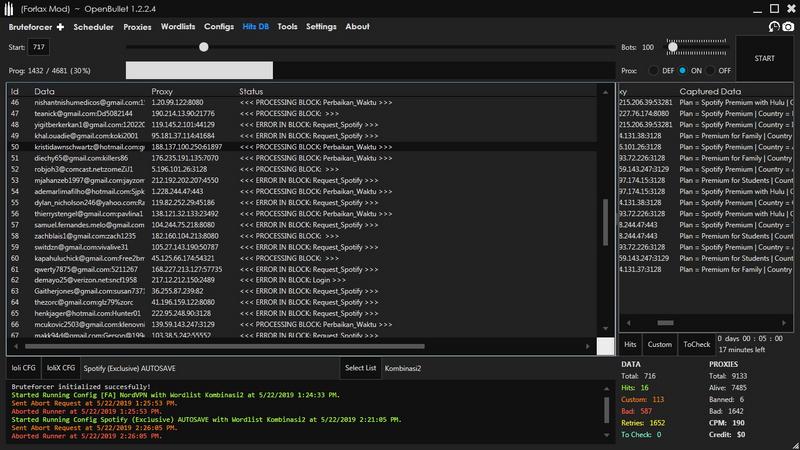800x450 pixels.
Task: Click proxy cell 188.137.100.250:61897
Action: pyautogui.click(x=187, y=147)
